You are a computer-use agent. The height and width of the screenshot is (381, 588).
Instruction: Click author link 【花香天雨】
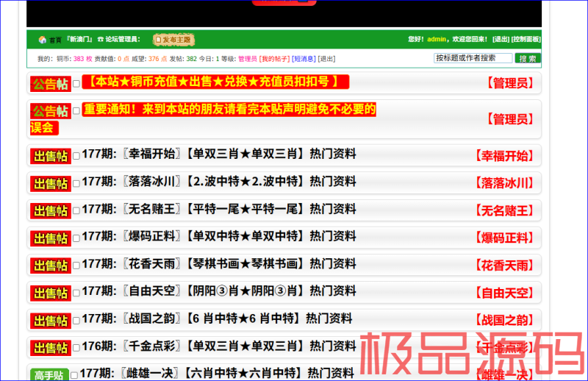coord(504,266)
